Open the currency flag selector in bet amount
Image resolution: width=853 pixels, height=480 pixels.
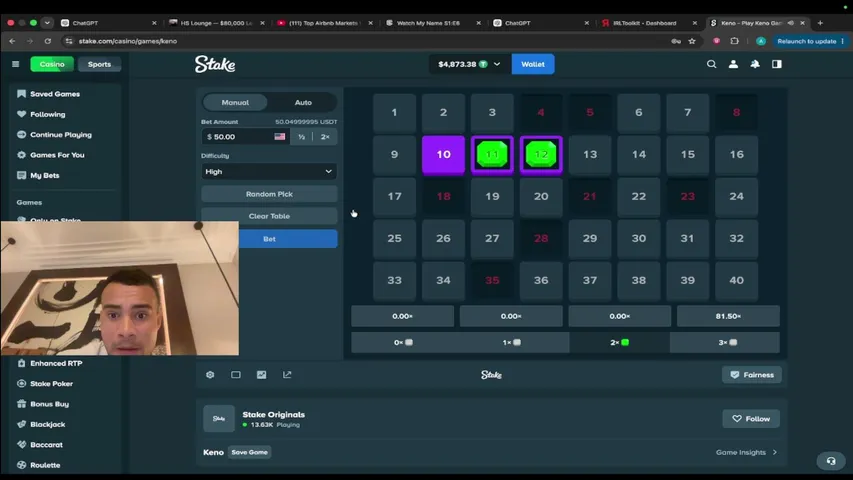280,137
